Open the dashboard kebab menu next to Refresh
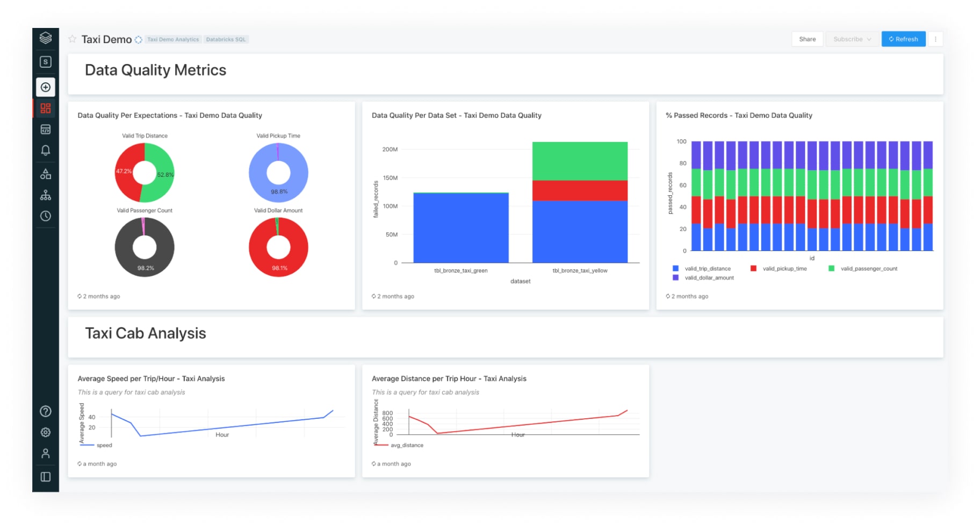 tap(935, 39)
